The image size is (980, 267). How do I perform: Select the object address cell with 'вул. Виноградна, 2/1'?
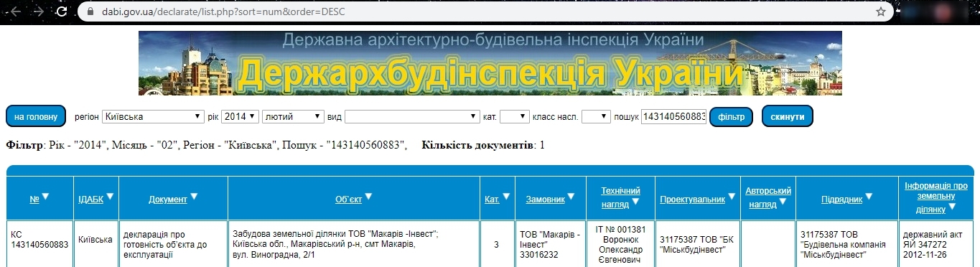coord(353,244)
